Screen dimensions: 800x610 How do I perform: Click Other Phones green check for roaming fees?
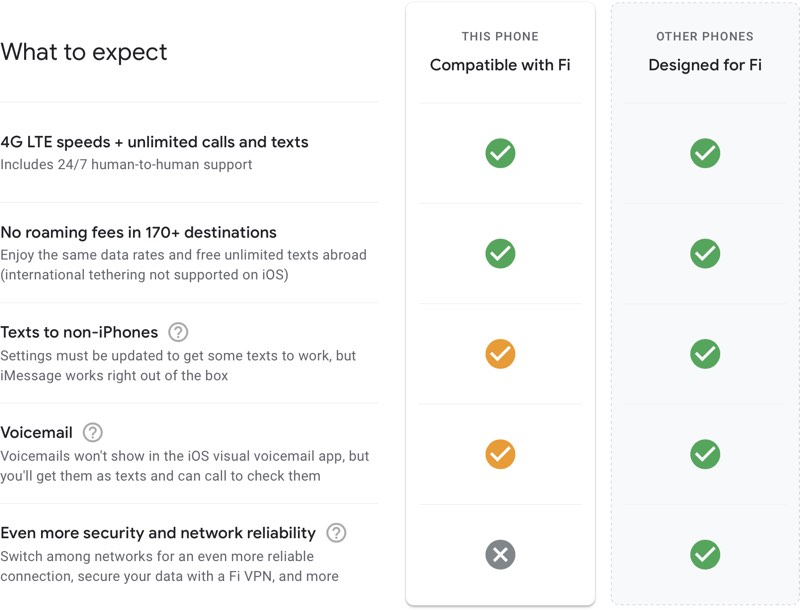[705, 253]
